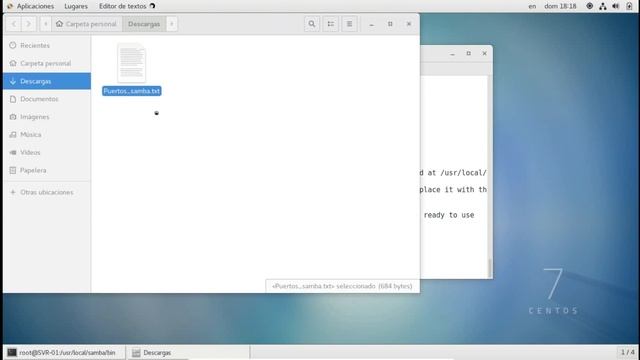Viewport: 640px width, 360px height.
Task: Open the file manager hamburger menu
Action: click(349, 24)
